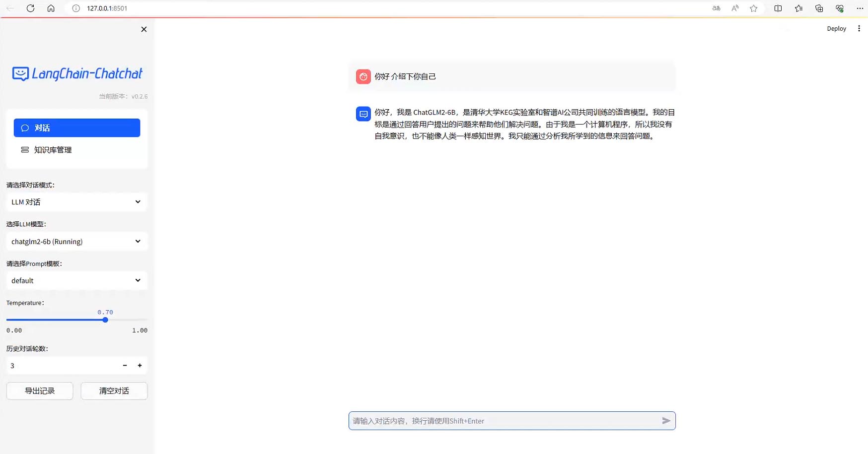Open split screen icon
868x454 pixels.
coord(778,8)
